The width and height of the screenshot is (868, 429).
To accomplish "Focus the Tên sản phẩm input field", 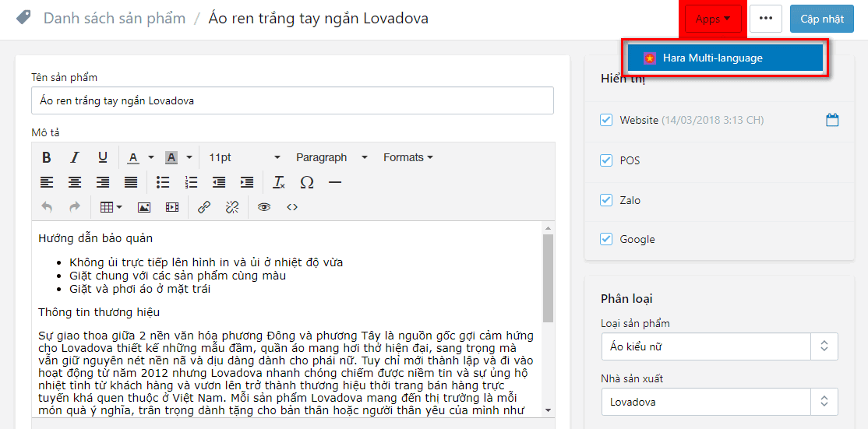I will tap(292, 100).
